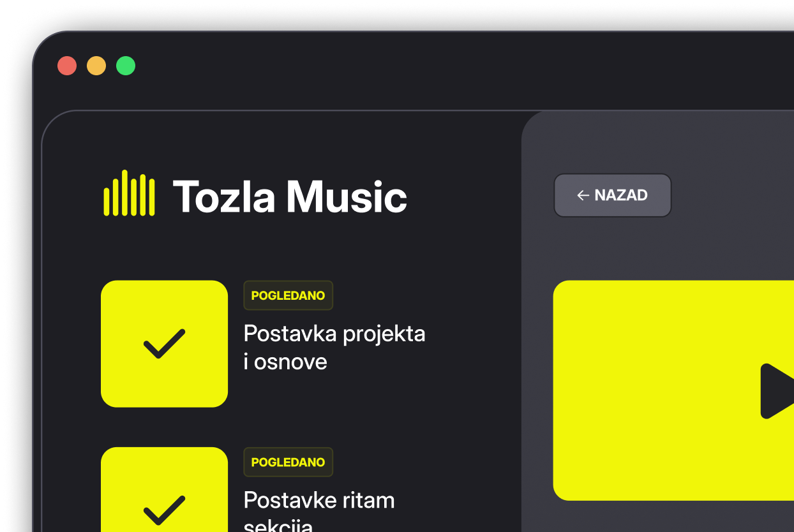
Task: Click the word Tozla in the header
Action: [x=223, y=196]
